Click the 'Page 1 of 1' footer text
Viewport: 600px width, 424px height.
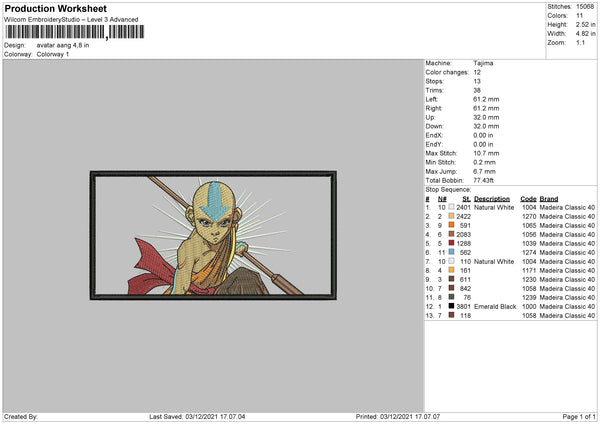[x=579, y=416]
